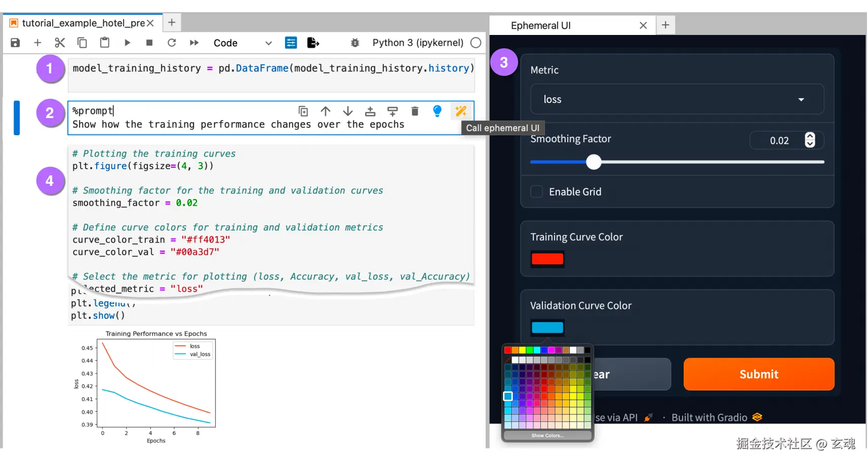Open the cell type Code dropdown
The width and height of the screenshot is (868, 463).
point(243,43)
